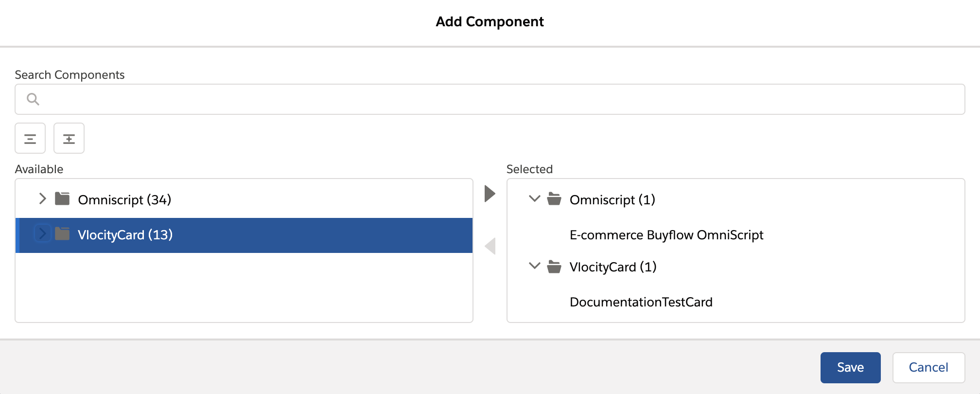Save the added components
This screenshot has width=980, height=394.
[851, 368]
